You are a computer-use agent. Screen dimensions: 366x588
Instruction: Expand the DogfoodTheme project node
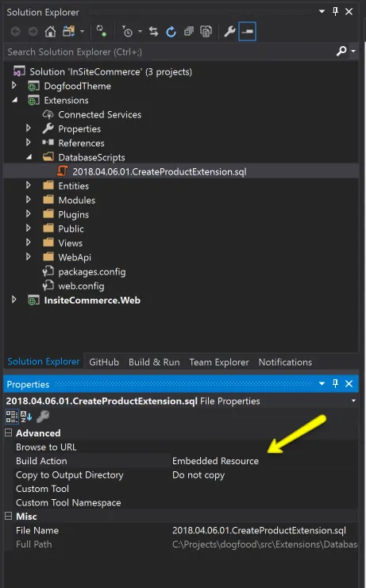coord(13,86)
